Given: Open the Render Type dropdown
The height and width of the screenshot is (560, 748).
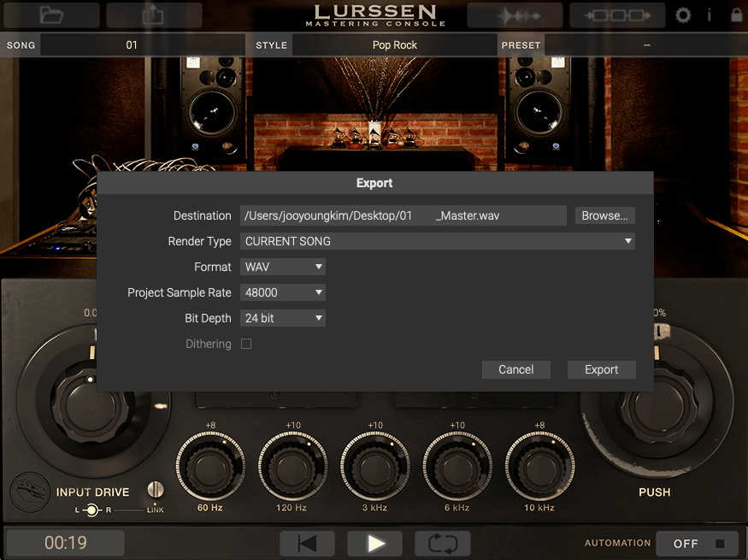Looking at the screenshot, I should [x=437, y=241].
